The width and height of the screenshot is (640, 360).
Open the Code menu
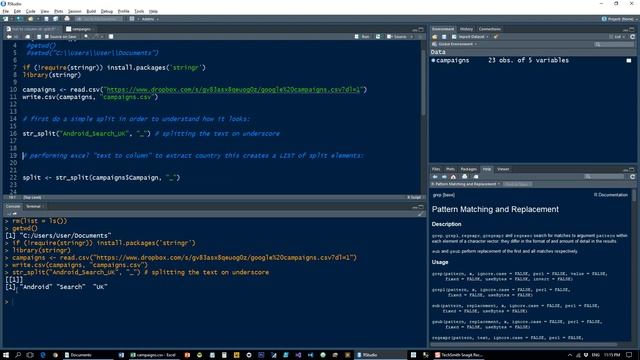coord(31,11)
